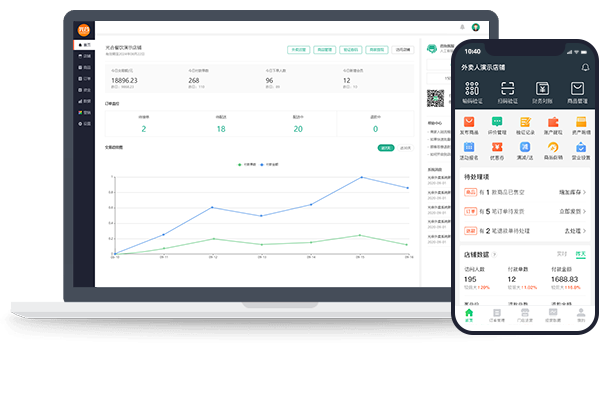Tap the person profile tab in phone bottom bar
This screenshot has height=400, width=600.
(581, 315)
